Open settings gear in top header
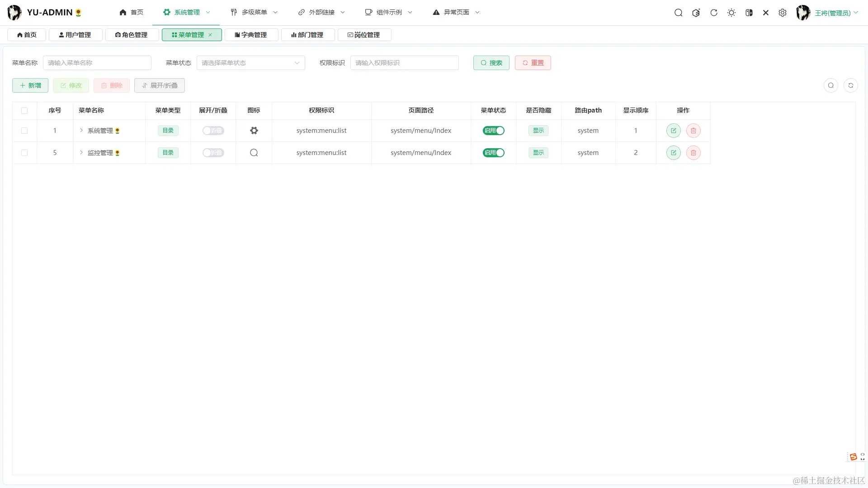The height and width of the screenshot is (488, 868). coord(783,13)
